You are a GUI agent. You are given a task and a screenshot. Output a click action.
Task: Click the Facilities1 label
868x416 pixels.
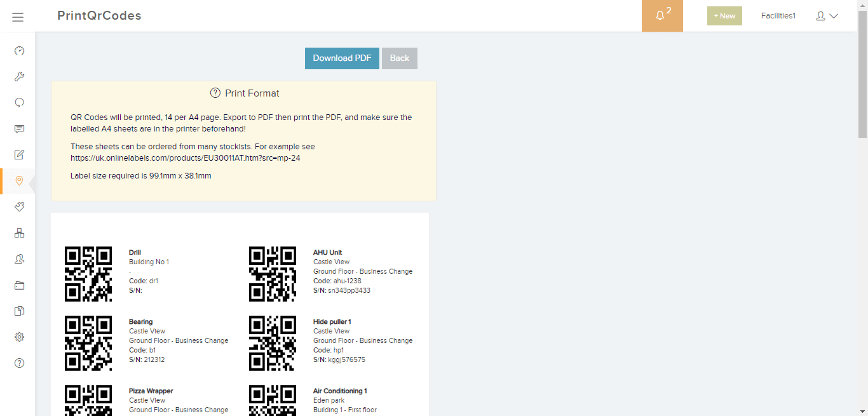(x=778, y=16)
